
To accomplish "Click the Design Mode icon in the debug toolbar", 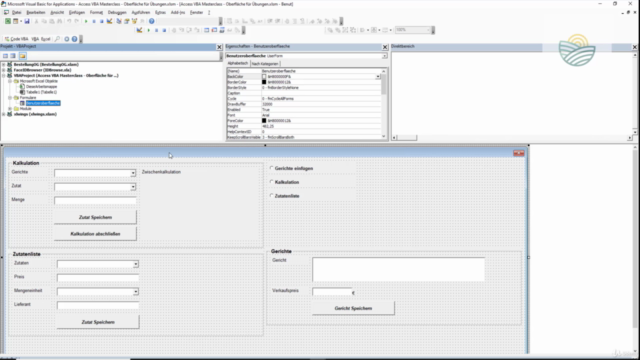I will (139, 30).
